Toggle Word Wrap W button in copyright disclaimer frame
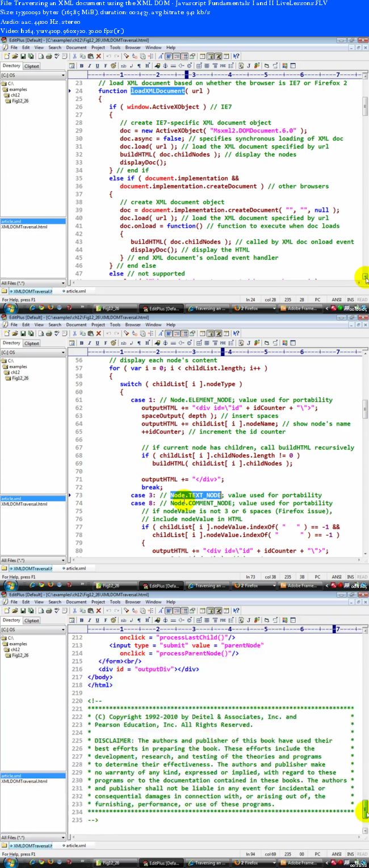The width and height of the screenshot is (369, 868). (168, 611)
